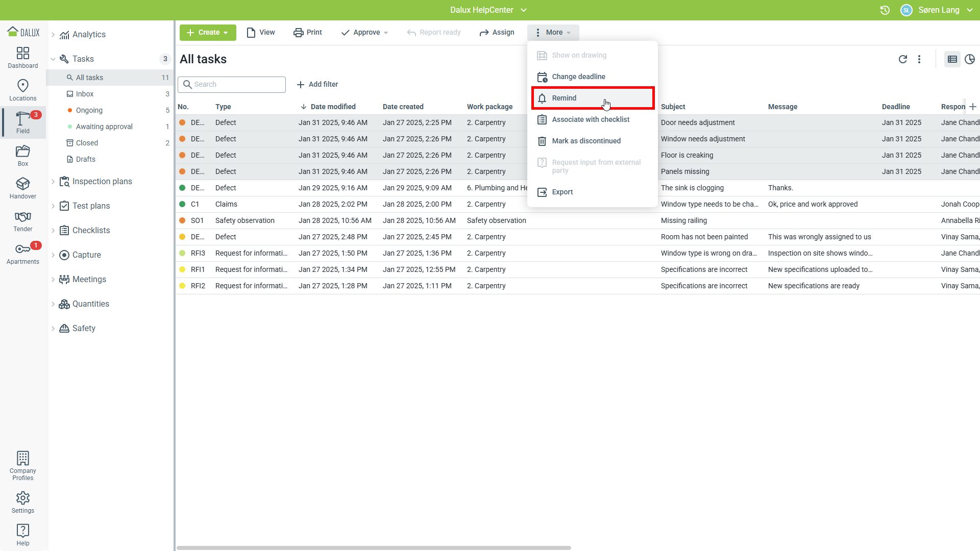Sort by Date modified column
The height and width of the screenshot is (551, 980).
(x=332, y=107)
